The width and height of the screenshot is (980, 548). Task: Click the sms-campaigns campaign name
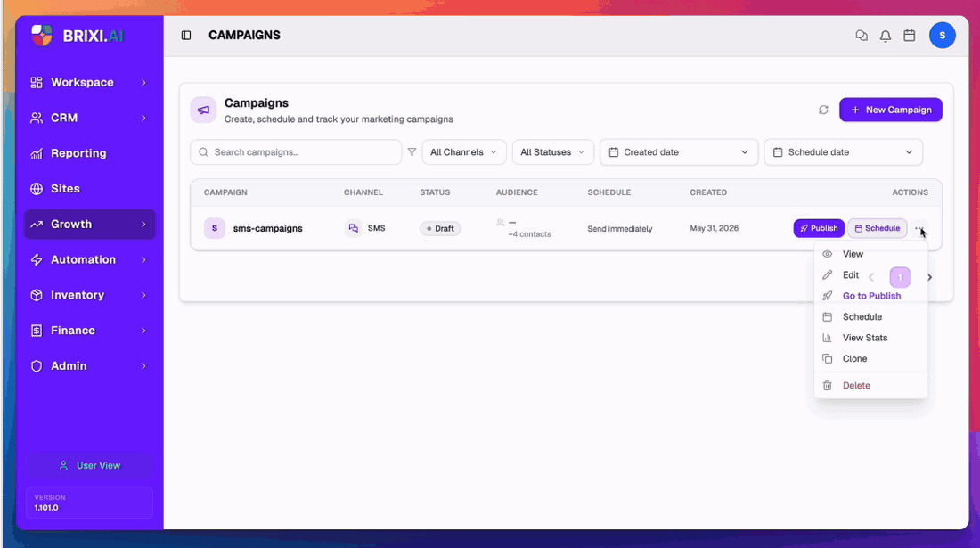[x=267, y=229]
